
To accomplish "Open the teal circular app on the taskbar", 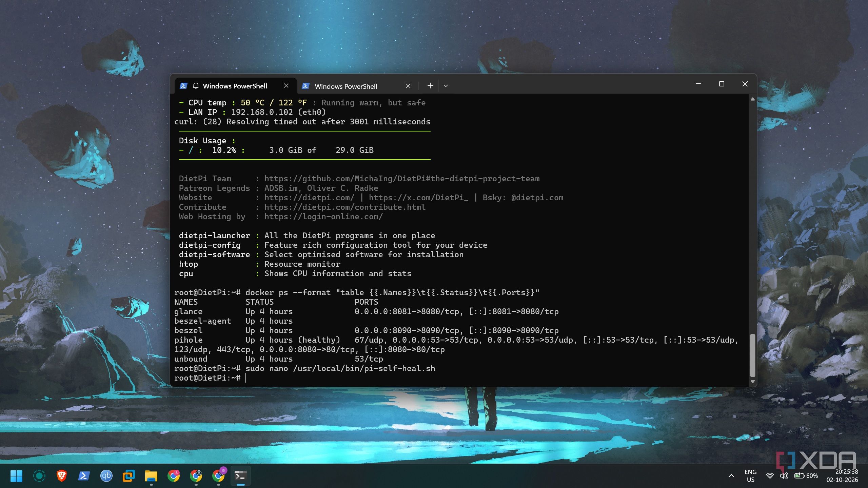I will tap(39, 476).
